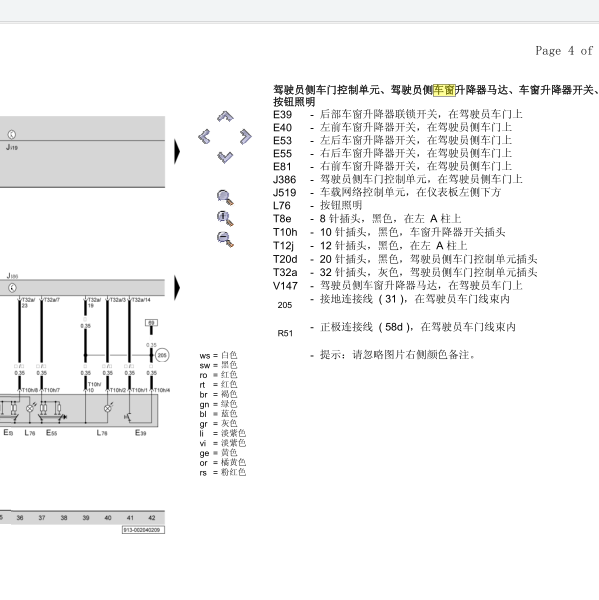
Task: Click the T32a/7 pin label
Action: (x=52, y=300)
